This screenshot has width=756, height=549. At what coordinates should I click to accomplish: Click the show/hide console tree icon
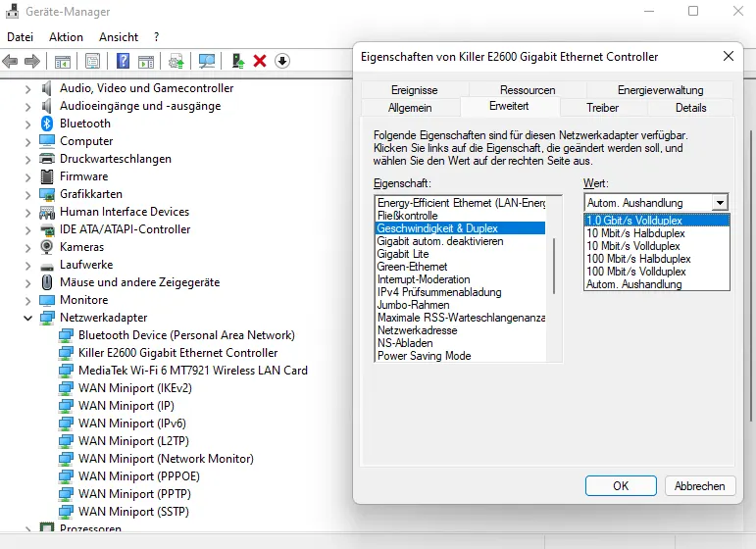tap(63, 61)
